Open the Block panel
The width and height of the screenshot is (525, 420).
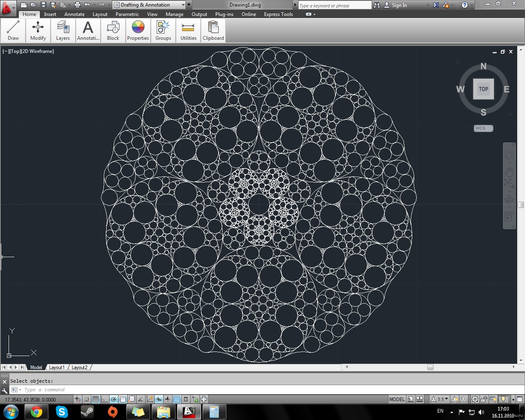coord(113,31)
